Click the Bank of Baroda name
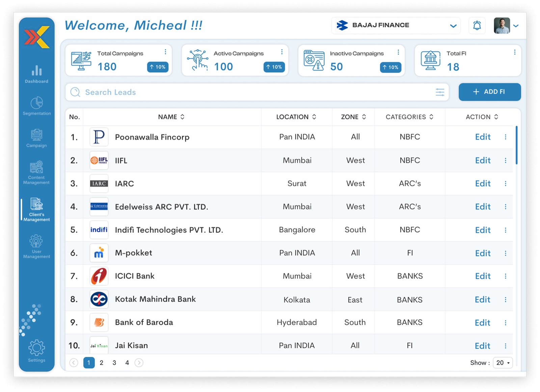540x392 pixels. pos(144,322)
